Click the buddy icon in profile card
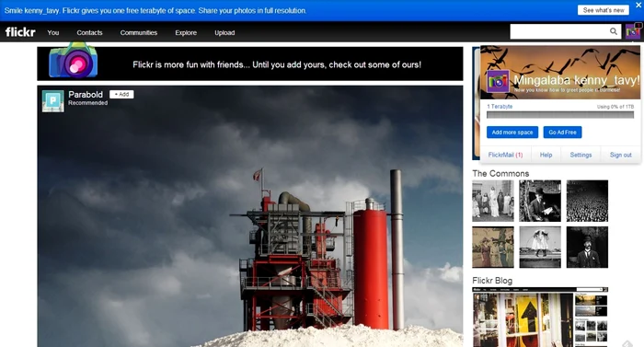The width and height of the screenshot is (644, 347). pyautogui.click(x=499, y=81)
